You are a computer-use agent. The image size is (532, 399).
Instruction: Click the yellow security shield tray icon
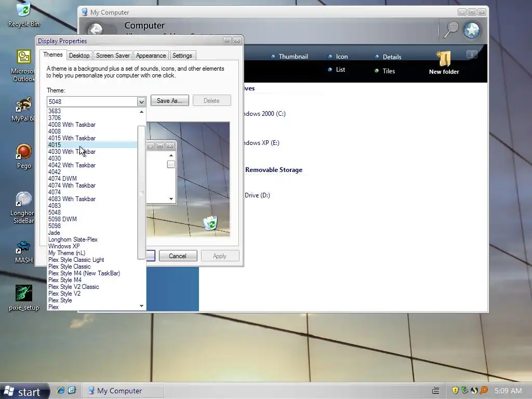[x=455, y=390]
